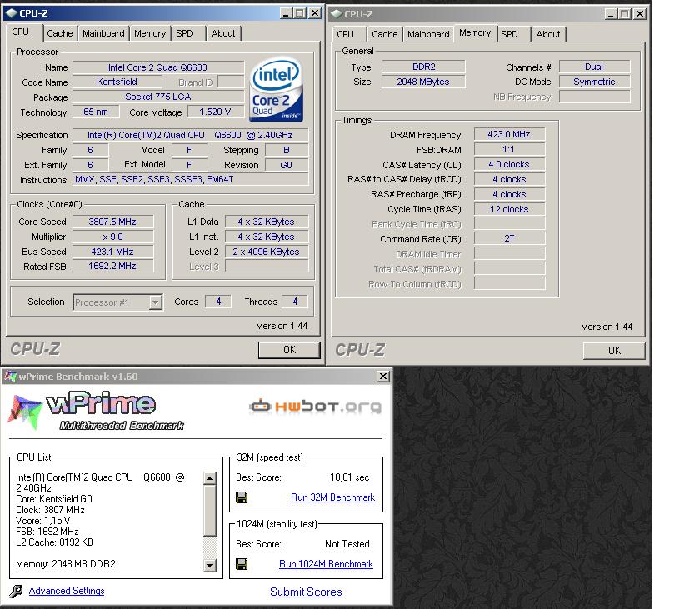Open About tab in right CPU-Z

pyautogui.click(x=548, y=34)
